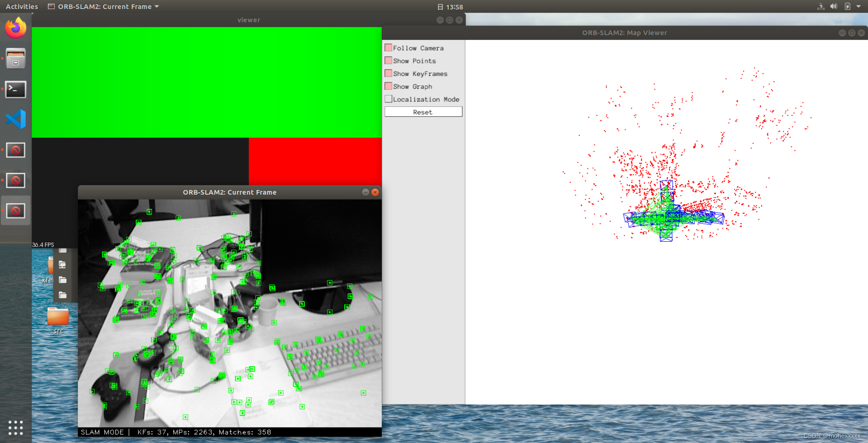This screenshot has height=443, width=868.
Task: Toggle the Follow Camera checkbox
Action: click(388, 48)
